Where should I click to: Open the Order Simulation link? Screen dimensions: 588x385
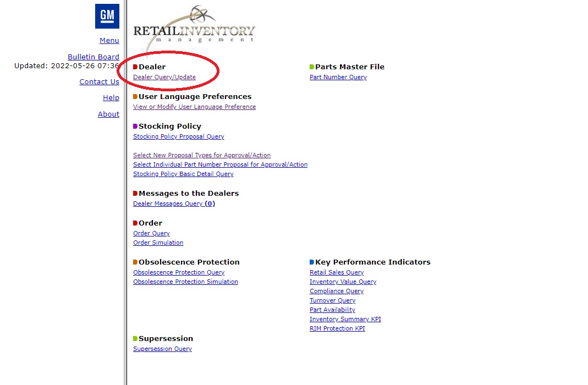[158, 243]
